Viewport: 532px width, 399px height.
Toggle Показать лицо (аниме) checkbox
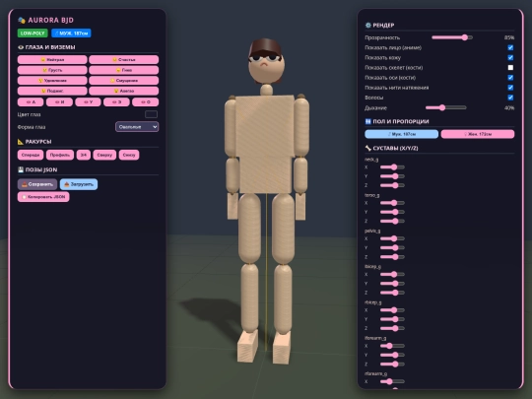510,47
